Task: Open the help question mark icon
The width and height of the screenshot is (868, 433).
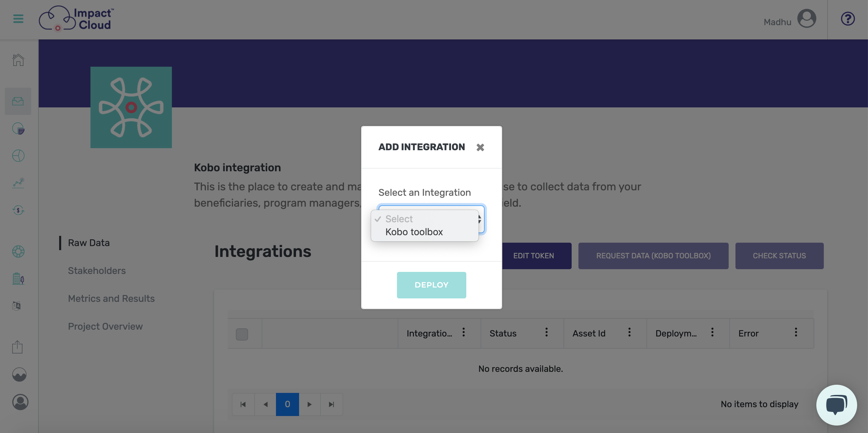Action: point(848,19)
